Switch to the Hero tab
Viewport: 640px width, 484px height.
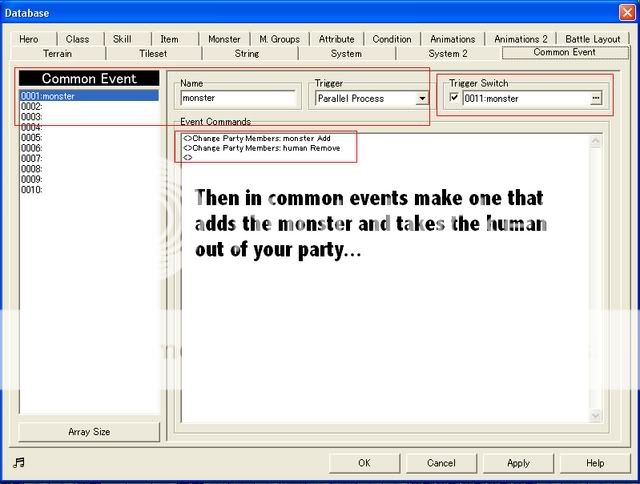[x=29, y=39]
